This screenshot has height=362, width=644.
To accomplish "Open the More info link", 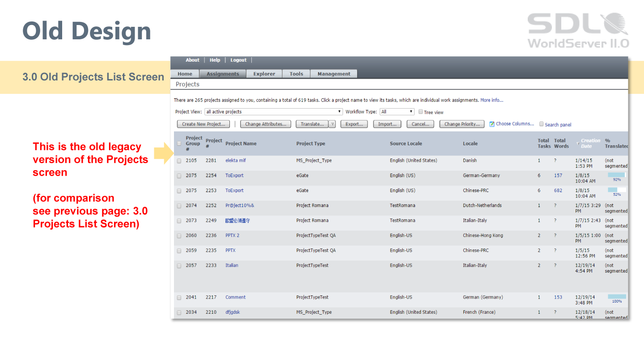I will point(491,100).
